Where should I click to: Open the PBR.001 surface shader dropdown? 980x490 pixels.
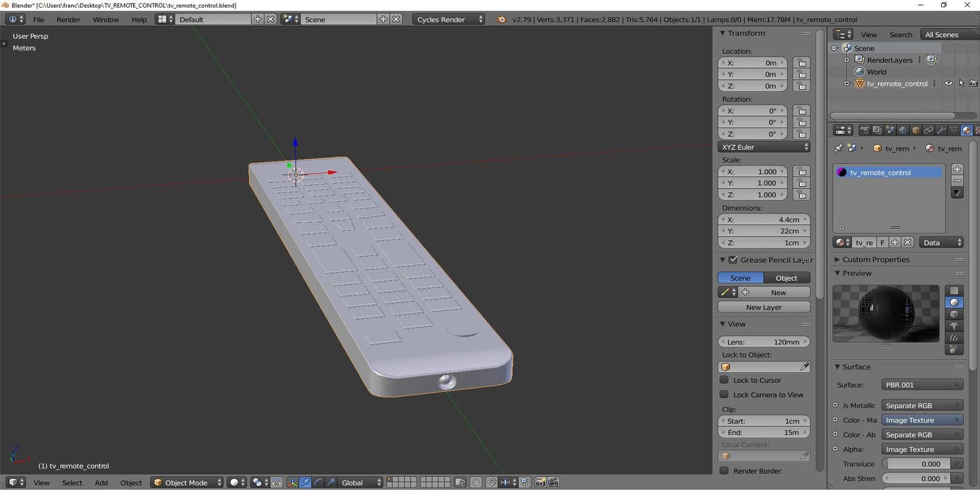pos(922,385)
